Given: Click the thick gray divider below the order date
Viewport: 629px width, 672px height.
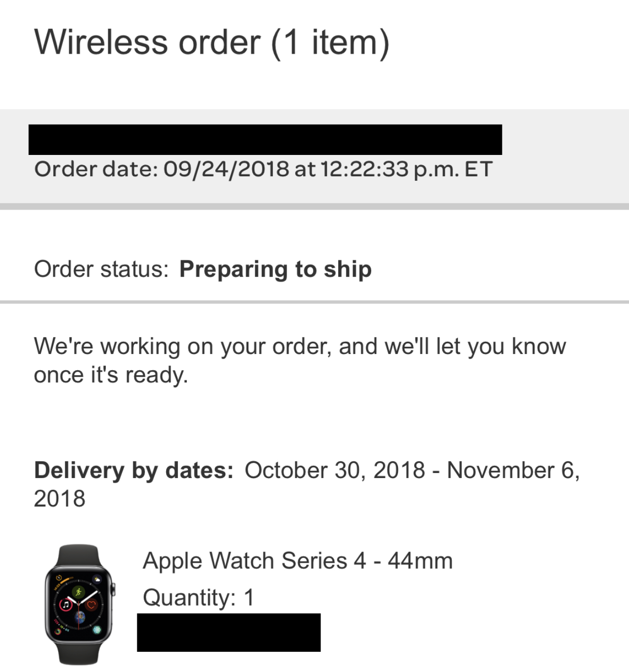Looking at the screenshot, I should [x=314, y=206].
